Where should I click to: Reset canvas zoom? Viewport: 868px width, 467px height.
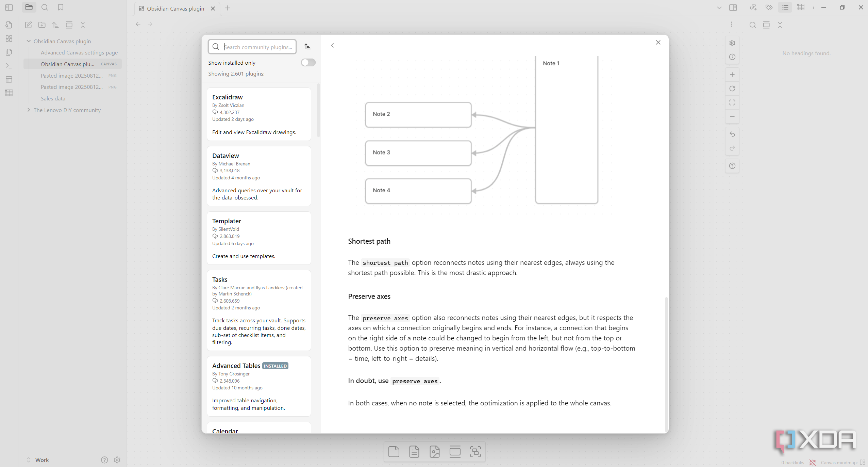tap(732, 88)
